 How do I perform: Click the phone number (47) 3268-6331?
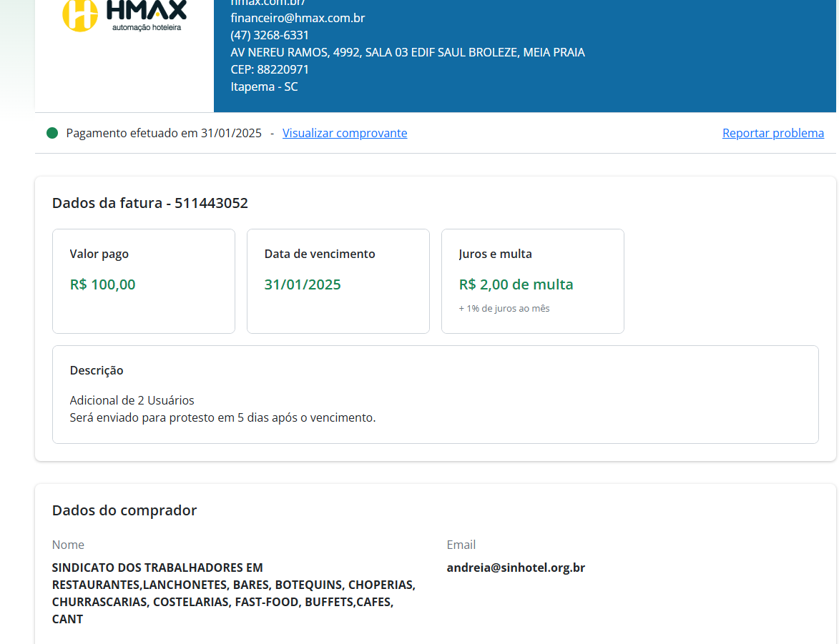(270, 35)
